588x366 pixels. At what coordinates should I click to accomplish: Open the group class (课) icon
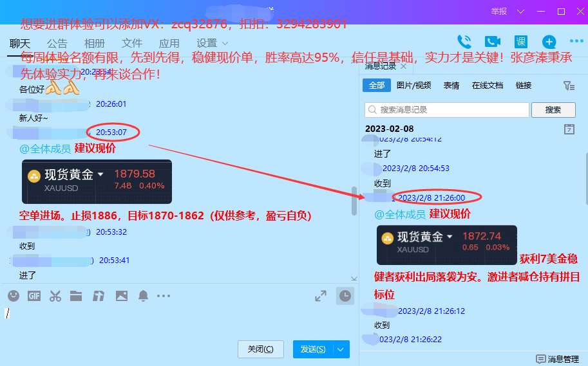point(520,42)
